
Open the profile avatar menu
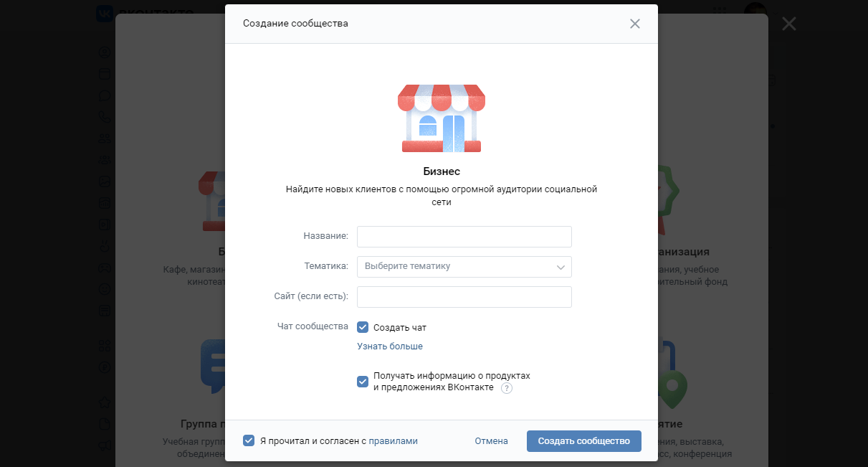click(x=754, y=10)
